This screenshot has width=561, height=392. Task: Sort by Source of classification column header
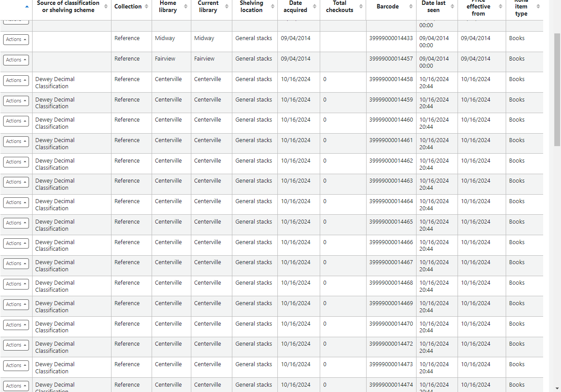[68, 7]
